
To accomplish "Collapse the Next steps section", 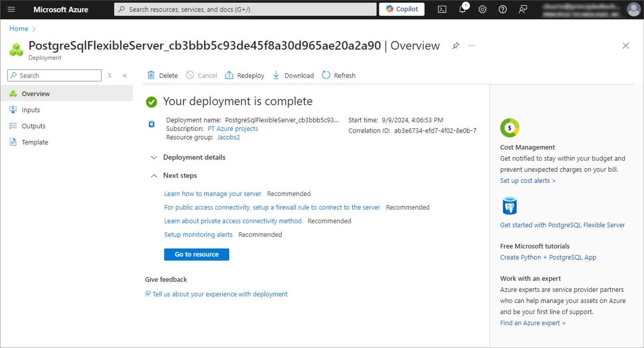I will coord(174,175).
